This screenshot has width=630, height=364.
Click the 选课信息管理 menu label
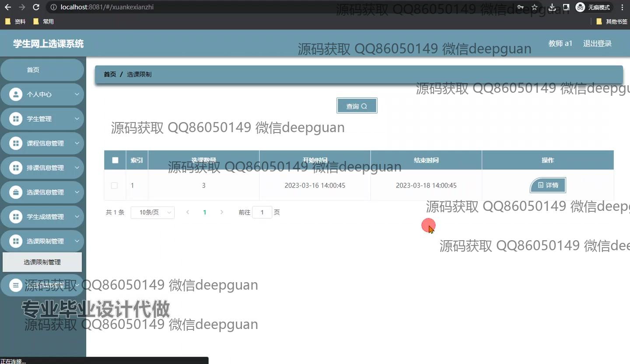[x=45, y=192]
